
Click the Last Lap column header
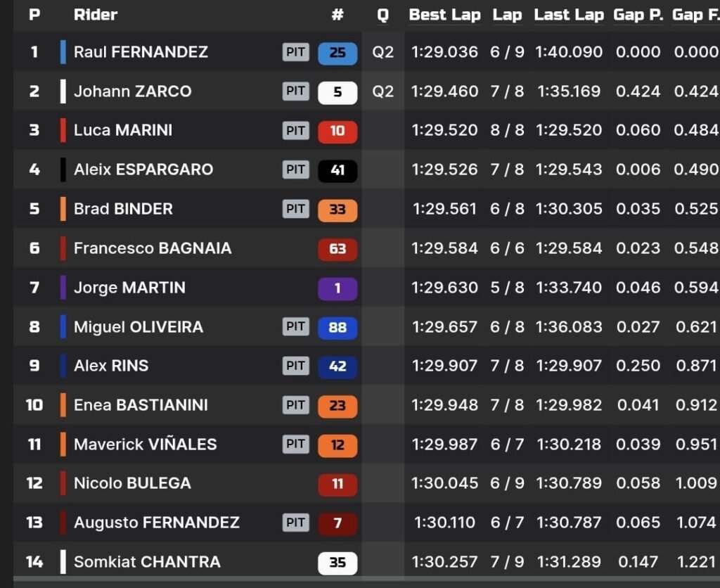(x=569, y=15)
